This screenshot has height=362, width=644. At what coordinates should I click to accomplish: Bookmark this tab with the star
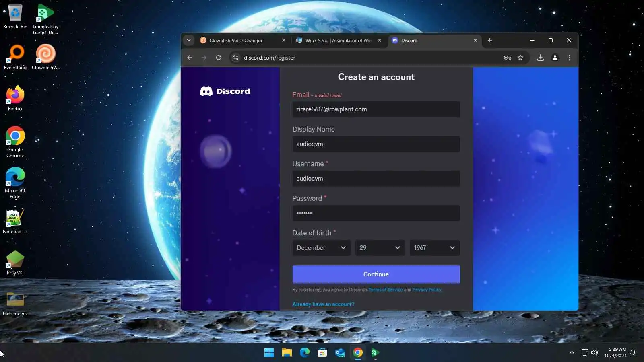(520, 58)
